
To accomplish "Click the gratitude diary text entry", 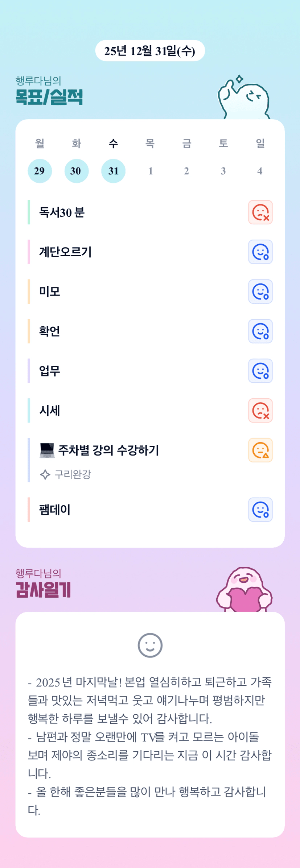I will [x=150, y=746].
